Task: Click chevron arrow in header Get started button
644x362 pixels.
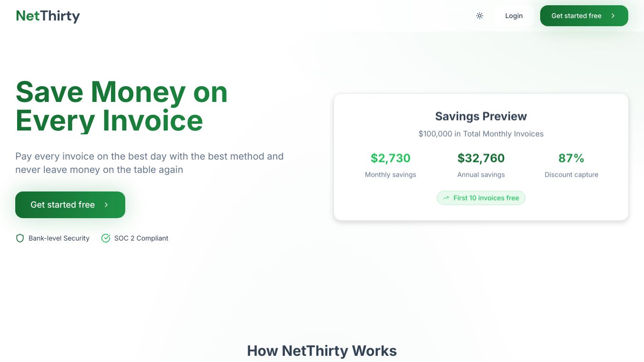Action: pos(613,16)
